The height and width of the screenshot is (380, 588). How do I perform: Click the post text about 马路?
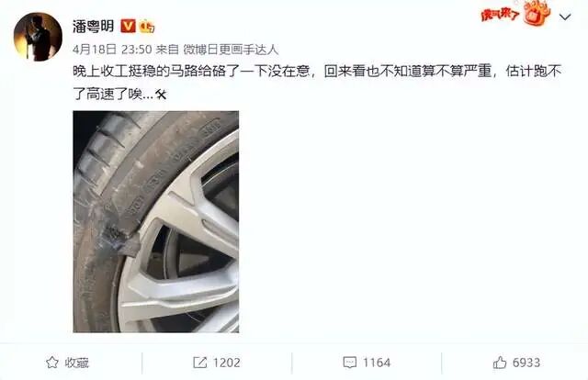point(317,83)
